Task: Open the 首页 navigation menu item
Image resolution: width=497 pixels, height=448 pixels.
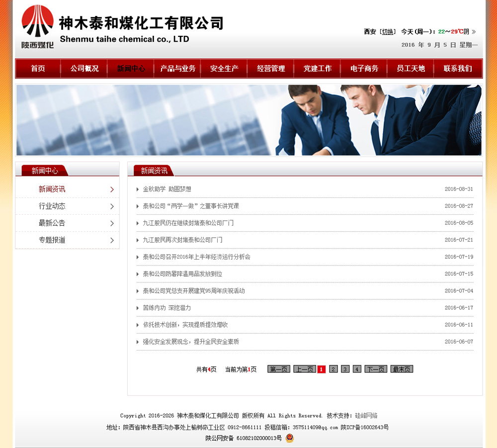Action: [x=38, y=69]
